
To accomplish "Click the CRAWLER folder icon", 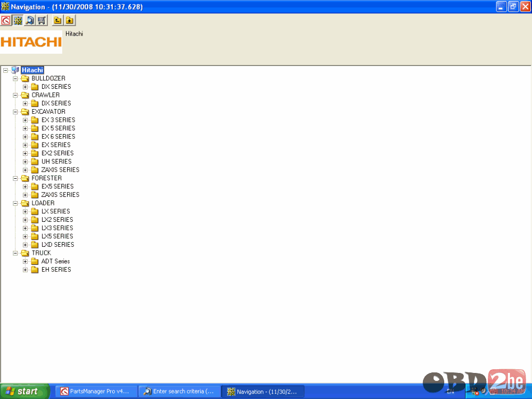I will (x=25, y=95).
